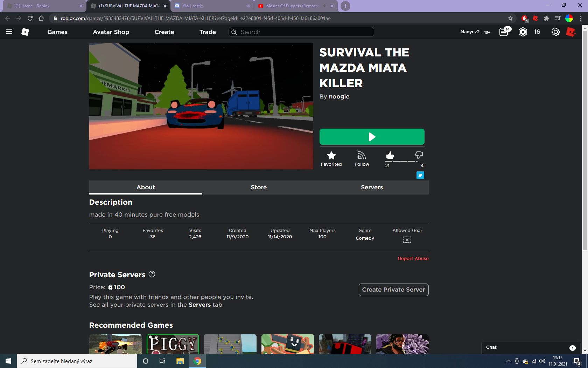588x368 pixels.
Task: Open the Robux balance icon
Action: tap(523, 32)
